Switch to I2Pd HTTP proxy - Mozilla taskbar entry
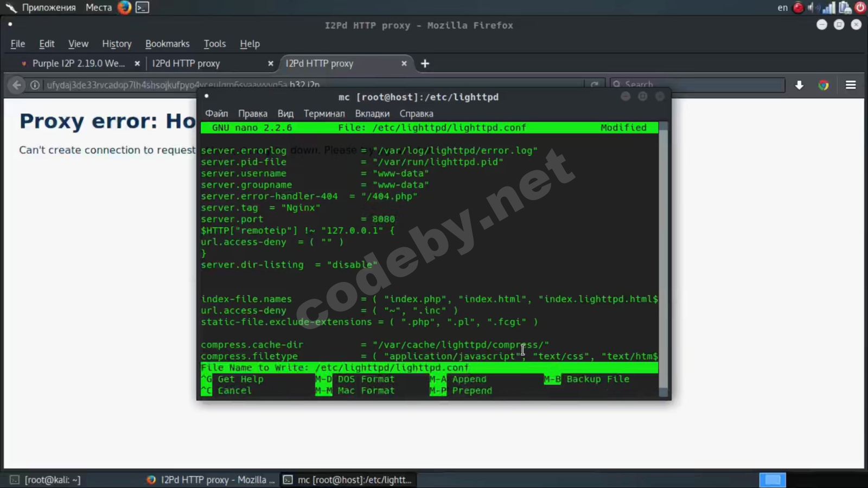The width and height of the screenshot is (868, 488). pyautogui.click(x=212, y=480)
